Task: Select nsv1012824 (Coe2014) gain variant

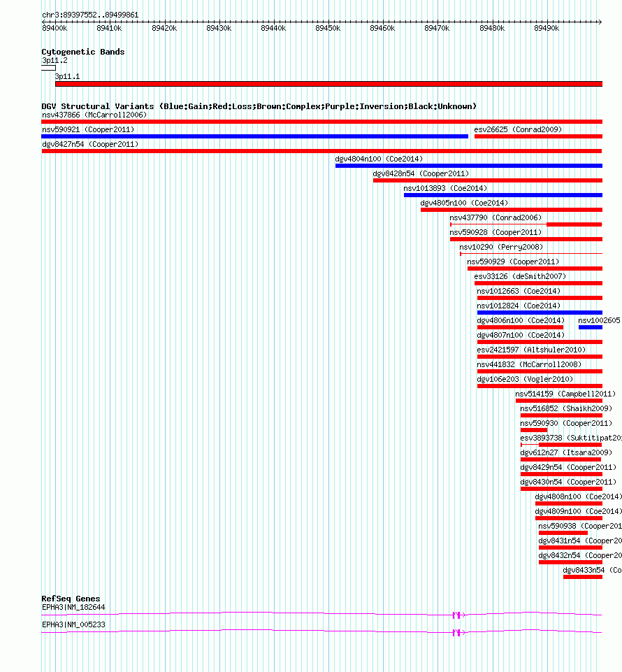Action: click(540, 313)
